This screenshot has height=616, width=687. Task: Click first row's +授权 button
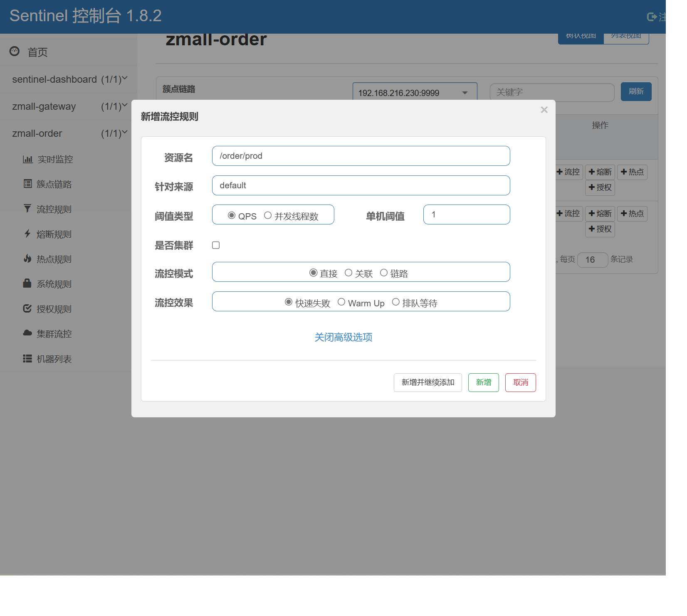[600, 187]
